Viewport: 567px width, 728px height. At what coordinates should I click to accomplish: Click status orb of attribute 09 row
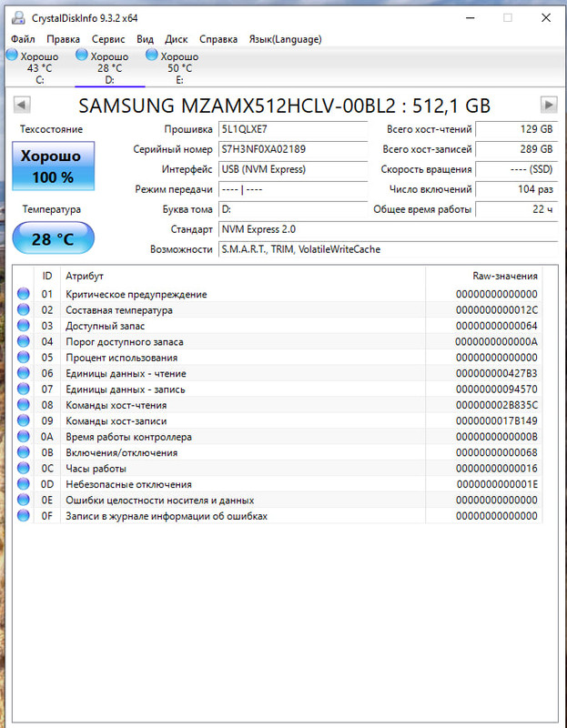[x=24, y=420]
